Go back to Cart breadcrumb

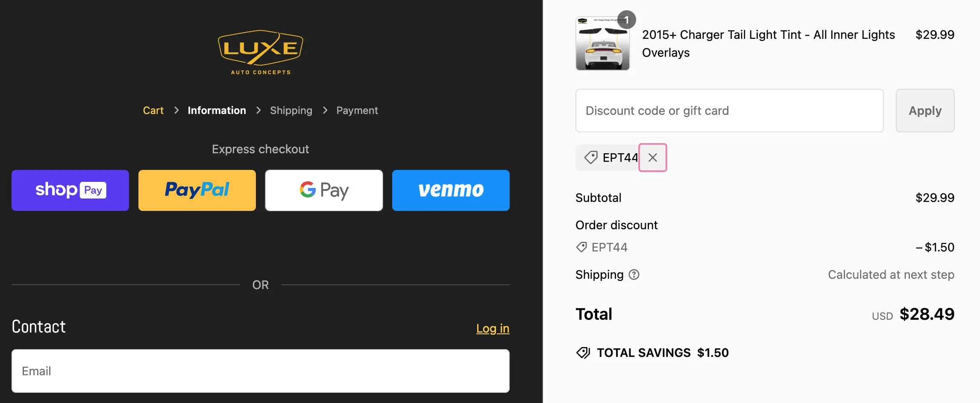pos(153,111)
